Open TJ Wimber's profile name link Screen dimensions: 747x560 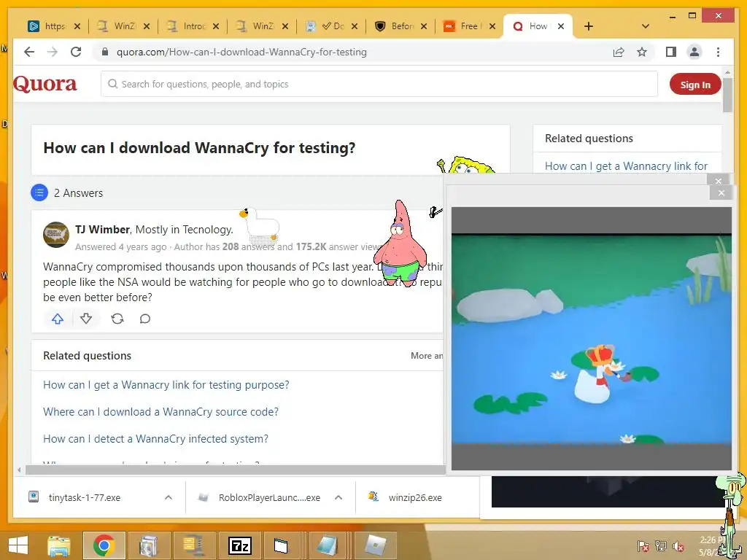pyautogui.click(x=102, y=230)
